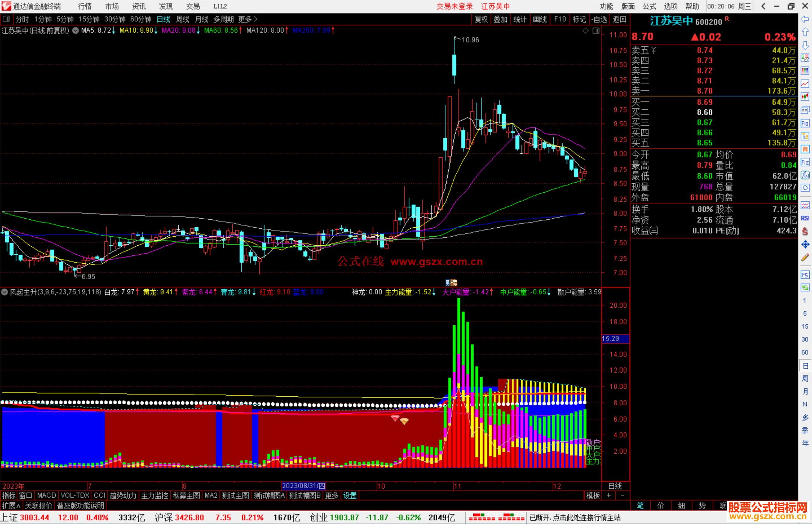The height and width of the screenshot is (524, 812).
Task: Toggle the round button beside 江苏吴中(日线,前复权)
Action: click(76, 30)
